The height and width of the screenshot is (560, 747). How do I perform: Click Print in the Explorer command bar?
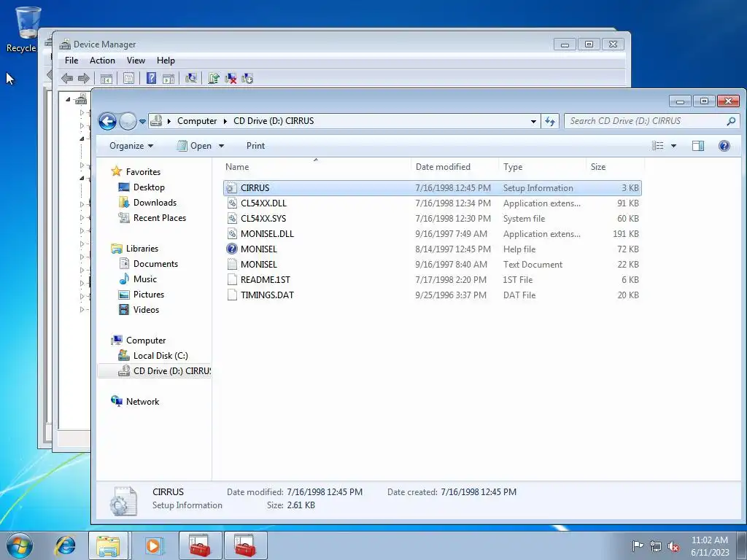click(255, 146)
